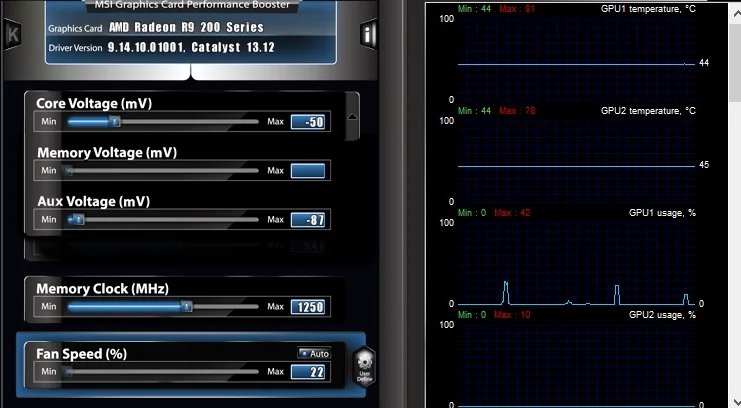Click the Fan Speed (%) label

[81, 354]
